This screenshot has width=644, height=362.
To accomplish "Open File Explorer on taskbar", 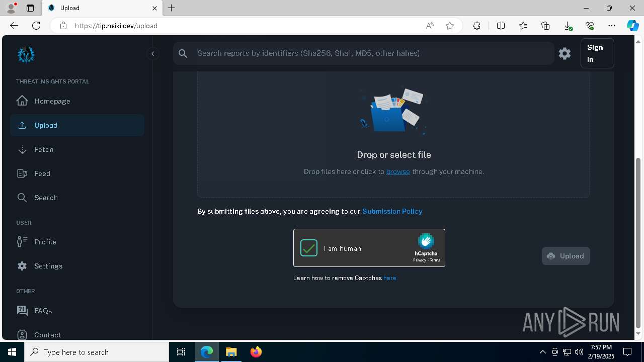I will (231, 352).
